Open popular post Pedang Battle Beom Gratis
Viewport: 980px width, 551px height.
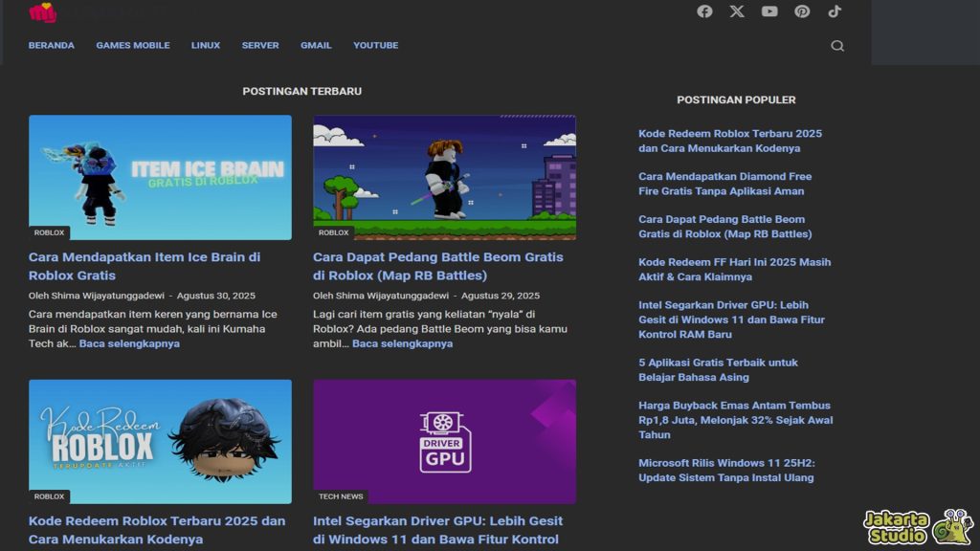725,227
